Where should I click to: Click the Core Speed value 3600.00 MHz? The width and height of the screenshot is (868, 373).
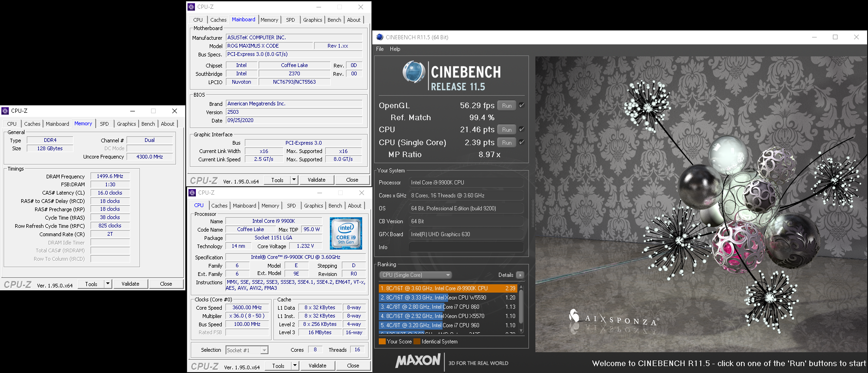(x=247, y=307)
